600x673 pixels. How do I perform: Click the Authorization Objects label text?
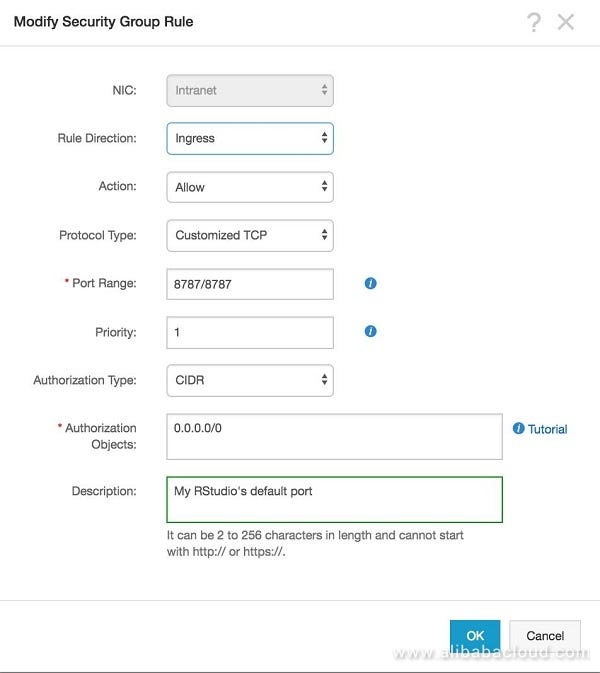click(x=100, y=436)
